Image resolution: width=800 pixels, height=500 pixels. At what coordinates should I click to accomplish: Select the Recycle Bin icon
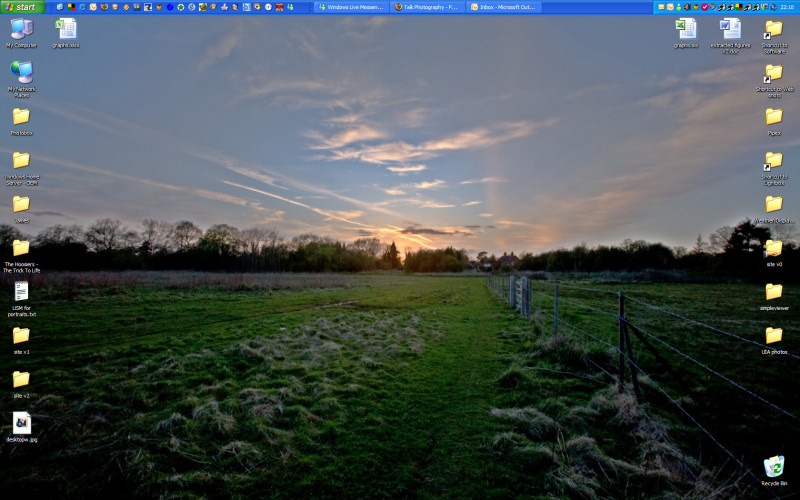pos(773,467)
